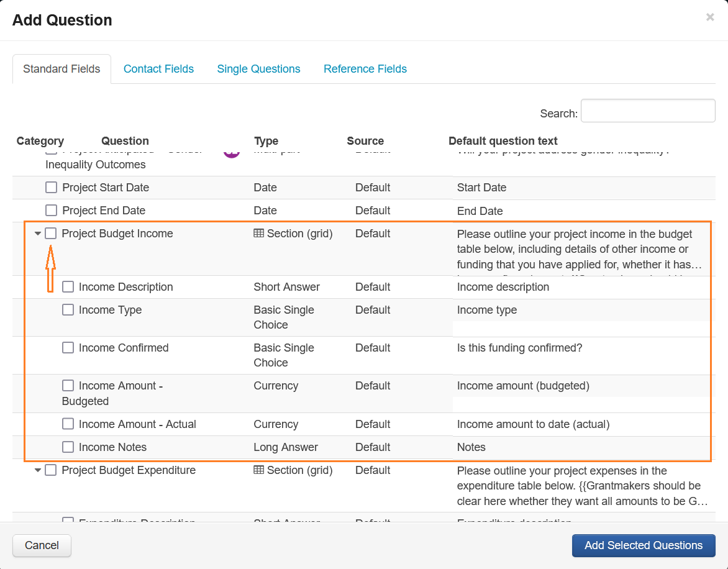728x569 pixels.
Task: Select the Project Budget Income checkbox
Action: [x=51, y=234]
